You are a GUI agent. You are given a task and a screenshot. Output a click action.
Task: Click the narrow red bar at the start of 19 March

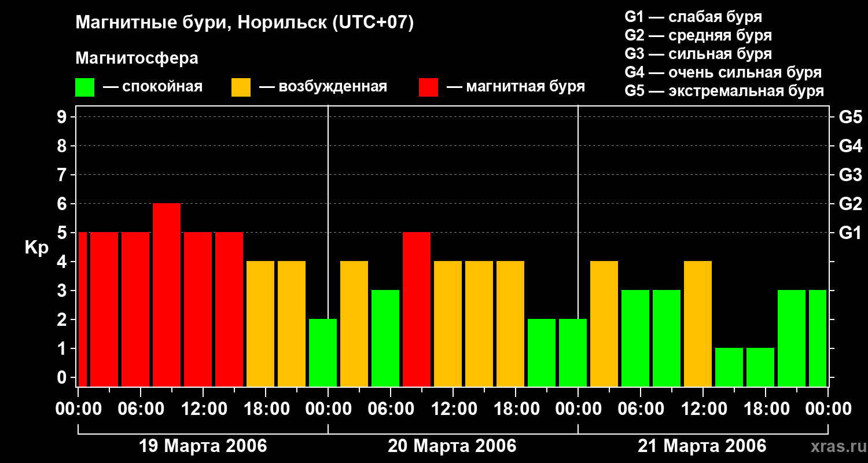pyautogui.click(x=82, y=310)
